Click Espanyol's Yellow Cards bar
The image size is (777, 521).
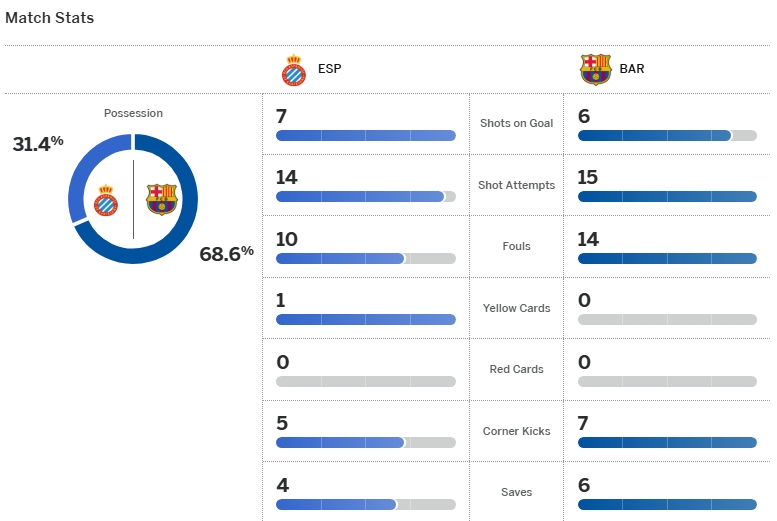point(365,320)
